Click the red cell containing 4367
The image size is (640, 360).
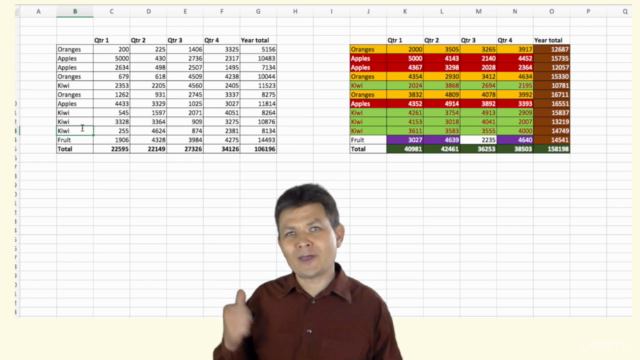coord(405,67)
